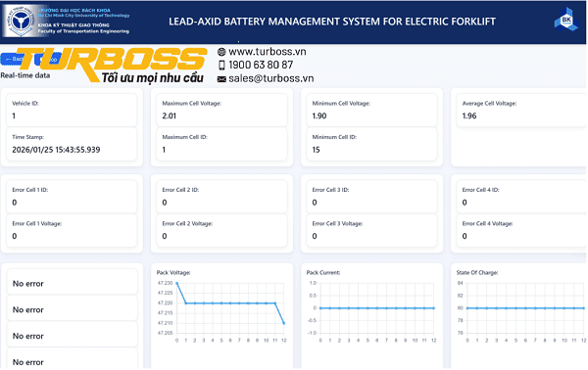Click the "State Of Charge:" chart title

(477, 273)
